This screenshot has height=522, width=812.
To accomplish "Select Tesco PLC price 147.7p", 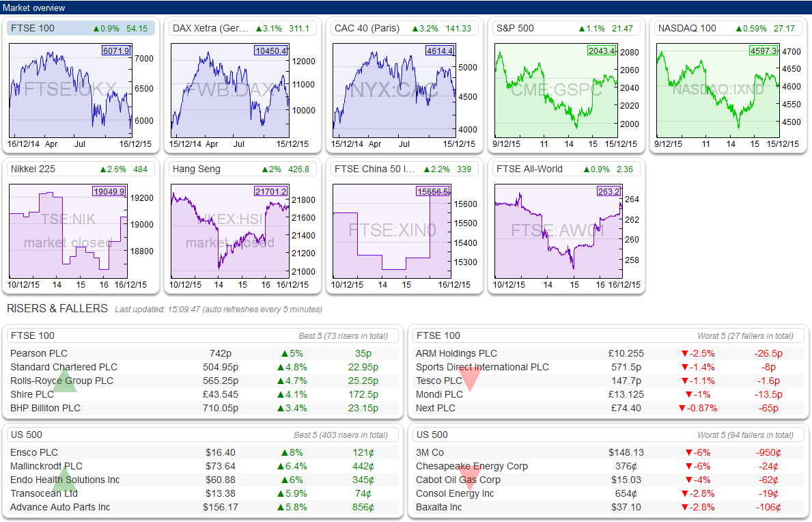I will coord(626,381).
